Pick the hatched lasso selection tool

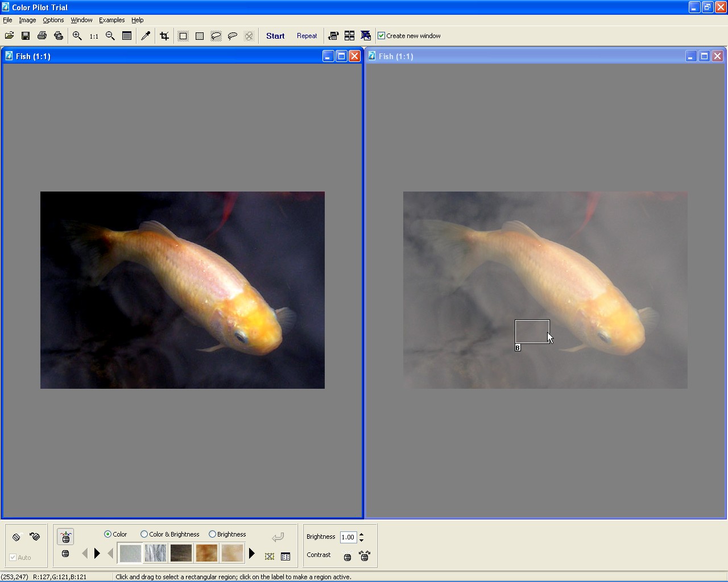tap(216, 36)
